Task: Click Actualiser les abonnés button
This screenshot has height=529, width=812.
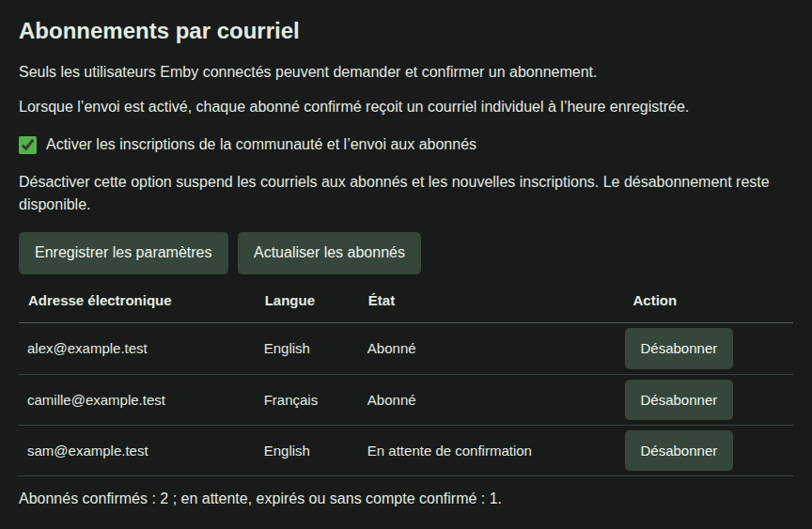Action: click(329, 253)
